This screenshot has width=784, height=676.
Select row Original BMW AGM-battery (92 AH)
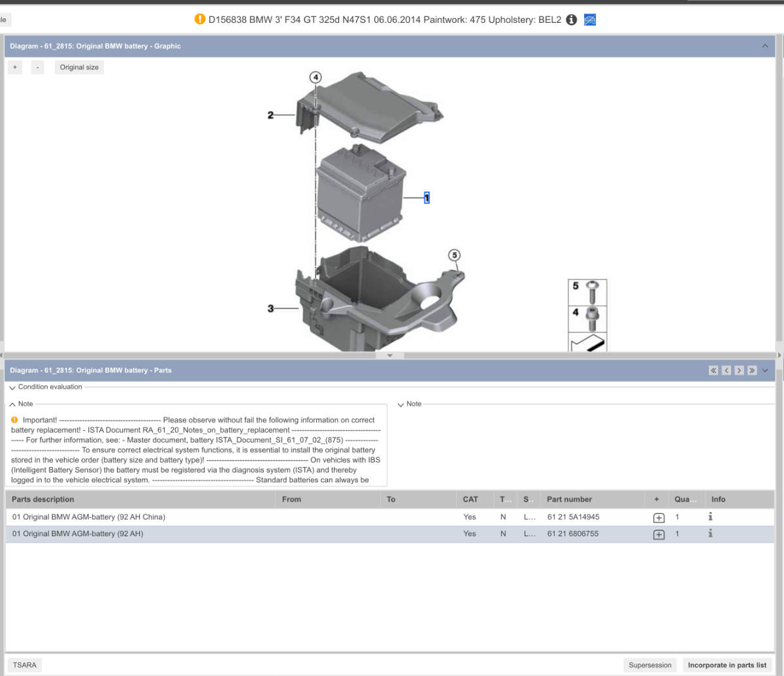390,534
